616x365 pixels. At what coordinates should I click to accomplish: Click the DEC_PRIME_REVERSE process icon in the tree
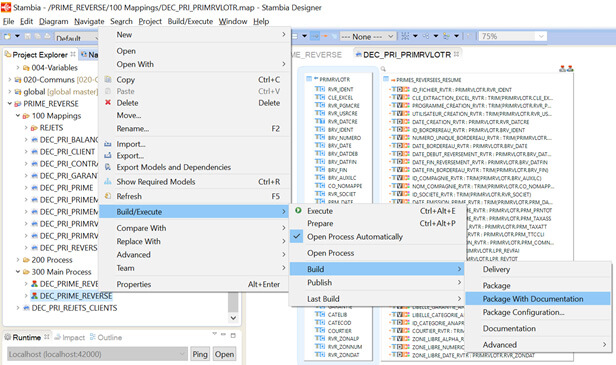point(35,295)
